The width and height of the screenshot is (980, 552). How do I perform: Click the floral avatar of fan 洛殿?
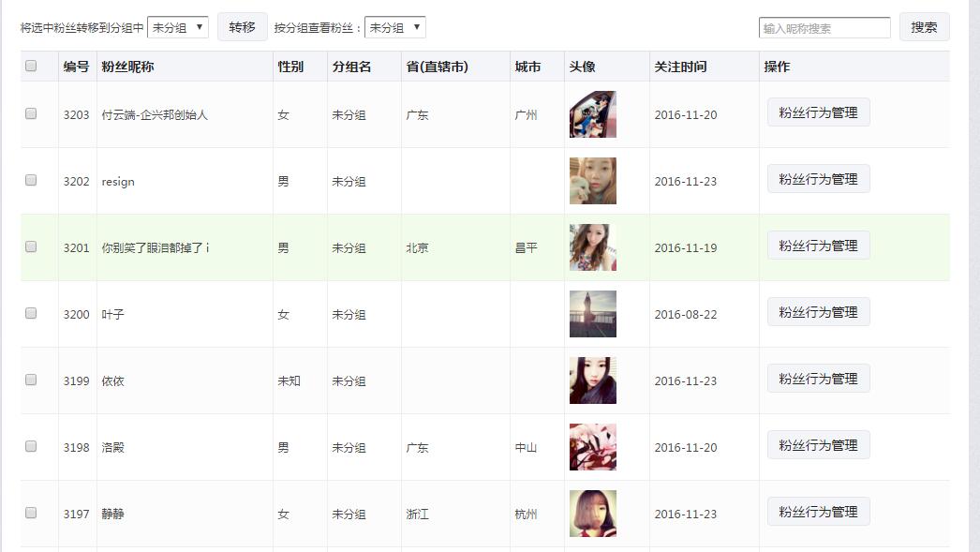[x=592, y=447]
